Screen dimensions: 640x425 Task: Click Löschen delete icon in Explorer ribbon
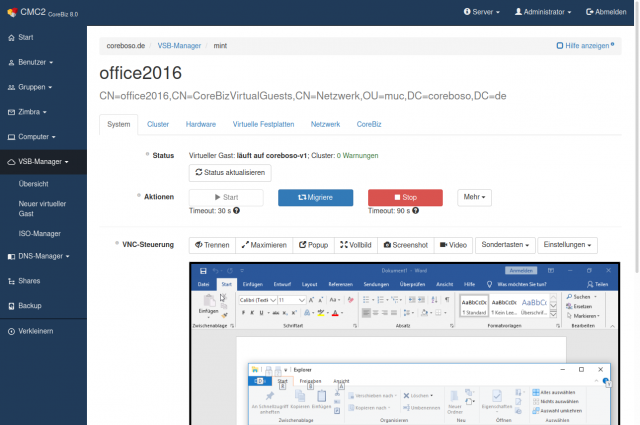coord(406,396)
